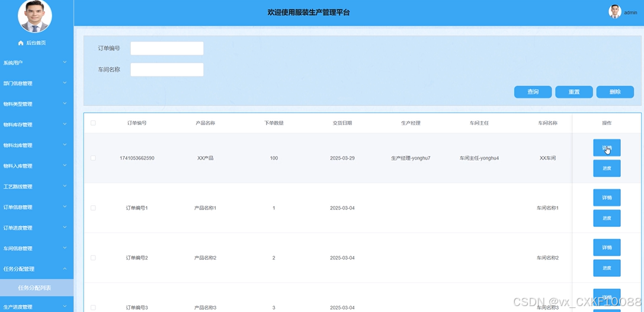Expand the 工艺路线管理 chevron
644x312 pixels.
click(65, 186)
